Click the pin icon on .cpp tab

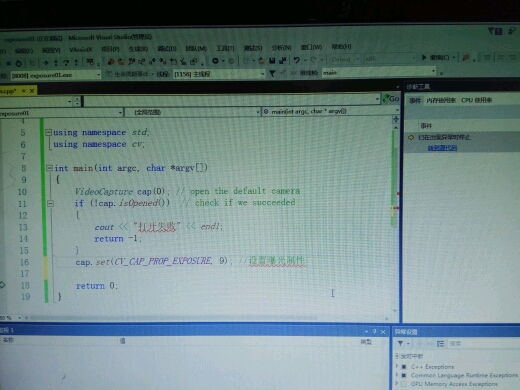pyautogui.click(x=24, y=91)
